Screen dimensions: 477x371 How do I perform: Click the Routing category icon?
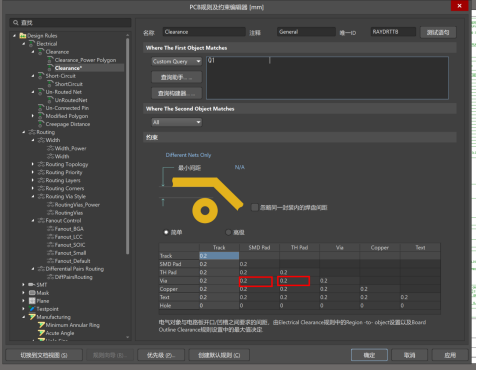point(32,132)
